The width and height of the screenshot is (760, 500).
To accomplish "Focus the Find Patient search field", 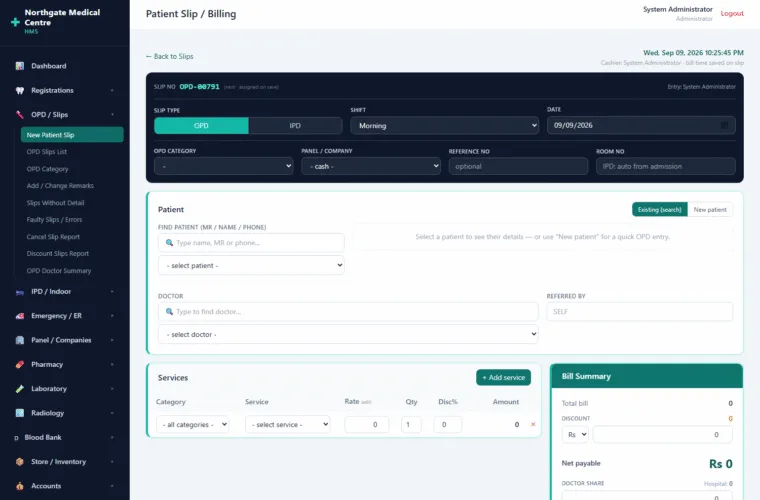I will click(251, 243).
